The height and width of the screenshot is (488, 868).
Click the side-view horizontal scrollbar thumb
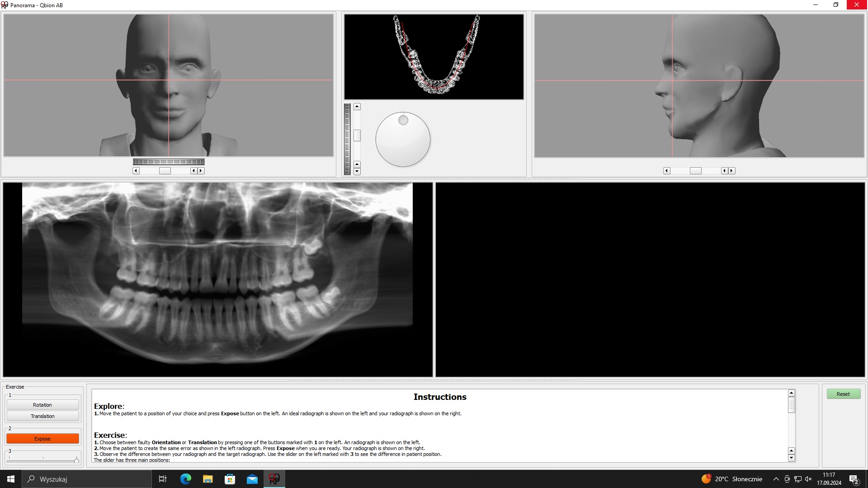pos(696,171)
